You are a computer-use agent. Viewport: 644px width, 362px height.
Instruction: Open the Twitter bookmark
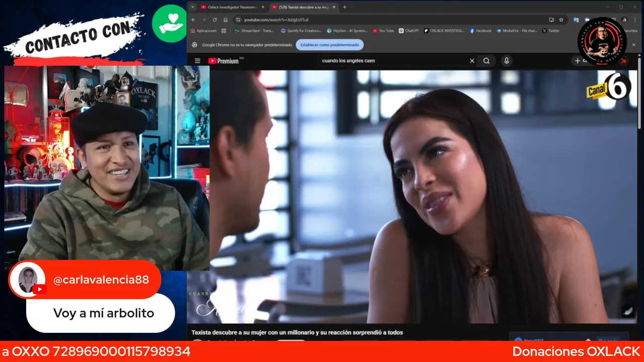tap(550, 31)
